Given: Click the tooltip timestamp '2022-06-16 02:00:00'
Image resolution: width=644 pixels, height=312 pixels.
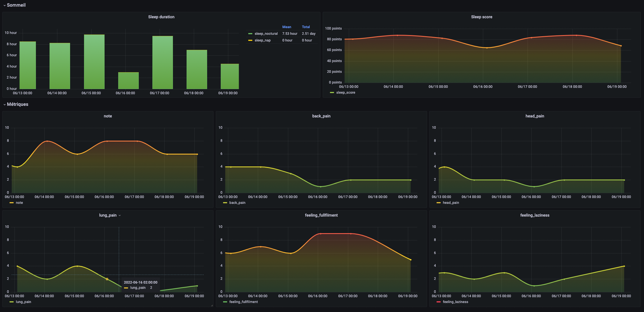Looking at the screenshot, I should (x=141, y=282).
